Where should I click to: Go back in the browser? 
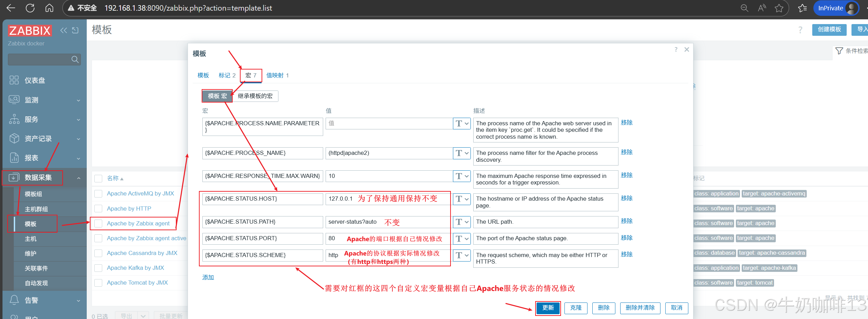11,8
